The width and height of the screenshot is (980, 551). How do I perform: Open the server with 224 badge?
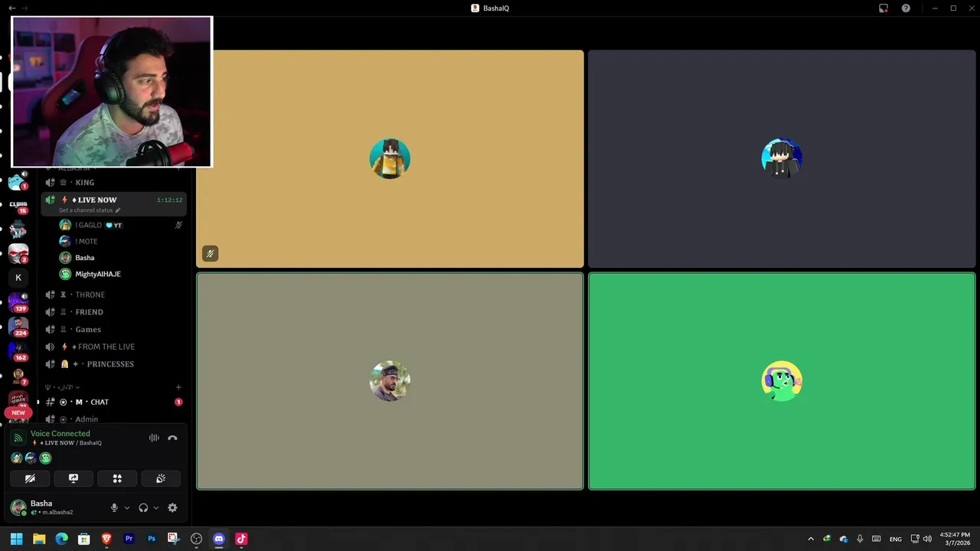(x=18, y=327)
